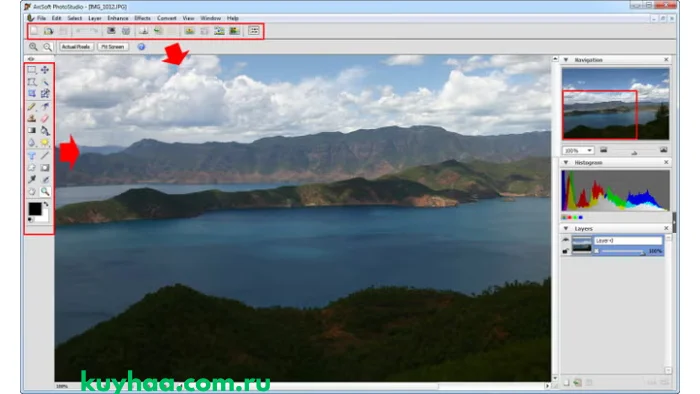
Task: Click the Open file toolbar icon
Action: 48,31
